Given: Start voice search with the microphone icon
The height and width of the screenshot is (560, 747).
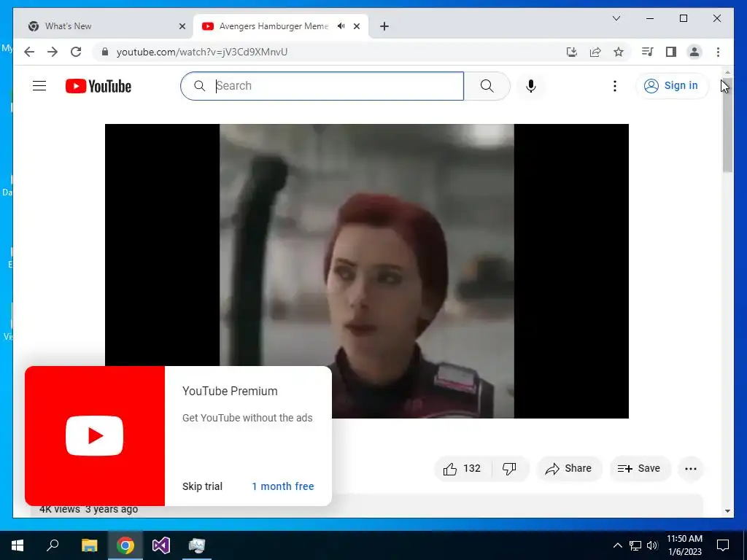Looking at the screenshot, I should point(531,86).
